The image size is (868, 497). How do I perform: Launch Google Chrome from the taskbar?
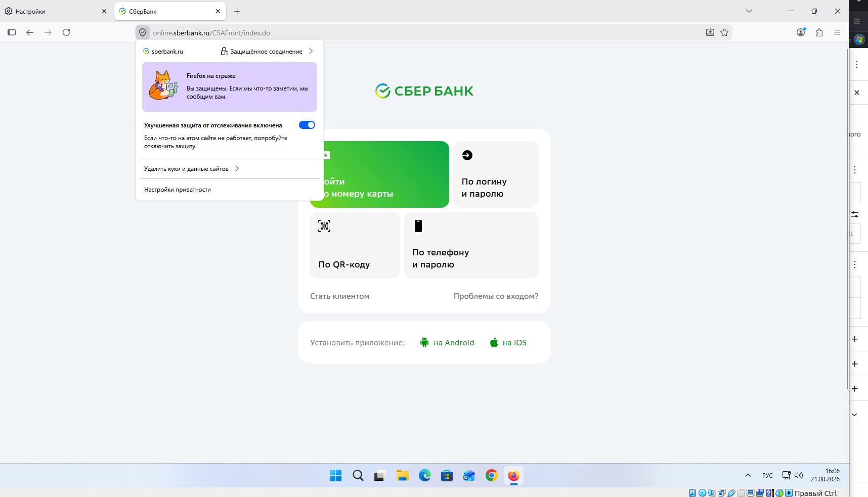(x=492, y=475)
